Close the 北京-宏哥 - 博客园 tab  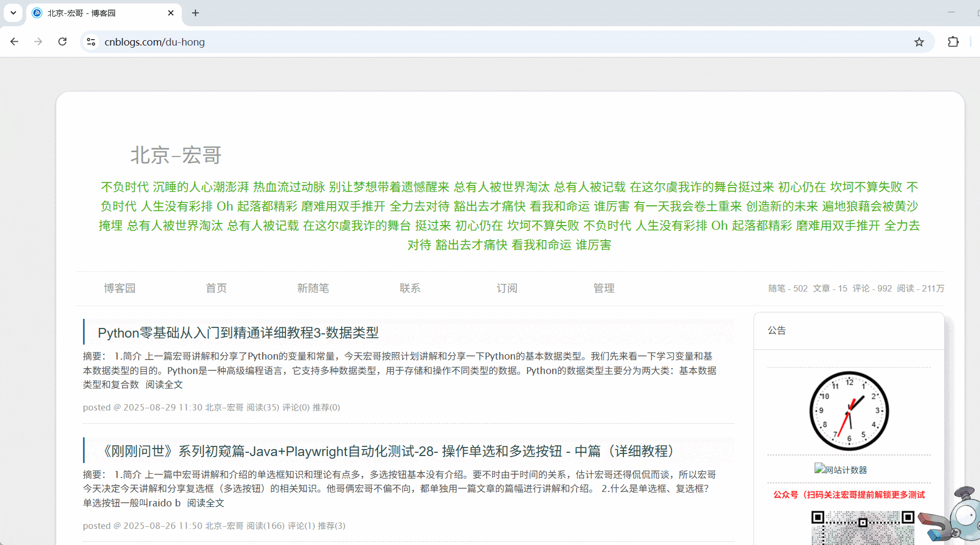click(x=171, y=13)
